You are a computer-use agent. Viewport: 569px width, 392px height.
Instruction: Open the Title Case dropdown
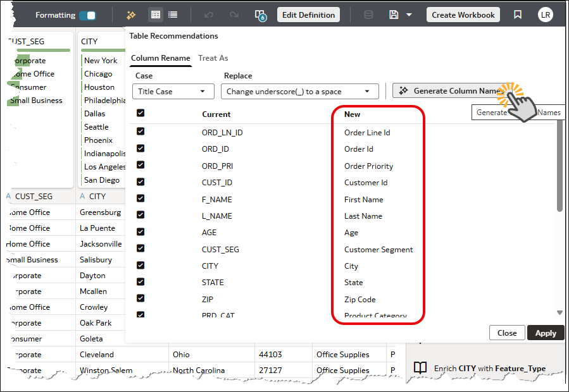click(173, 91)
